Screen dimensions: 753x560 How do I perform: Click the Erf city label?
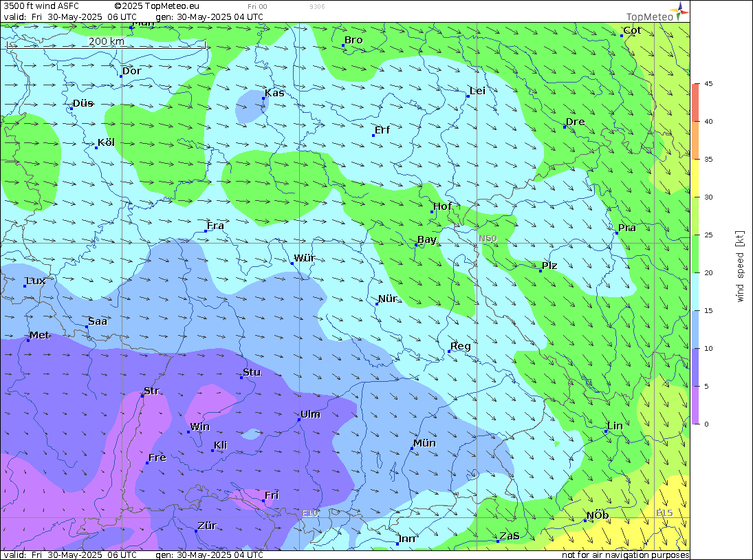coord(382,130)
